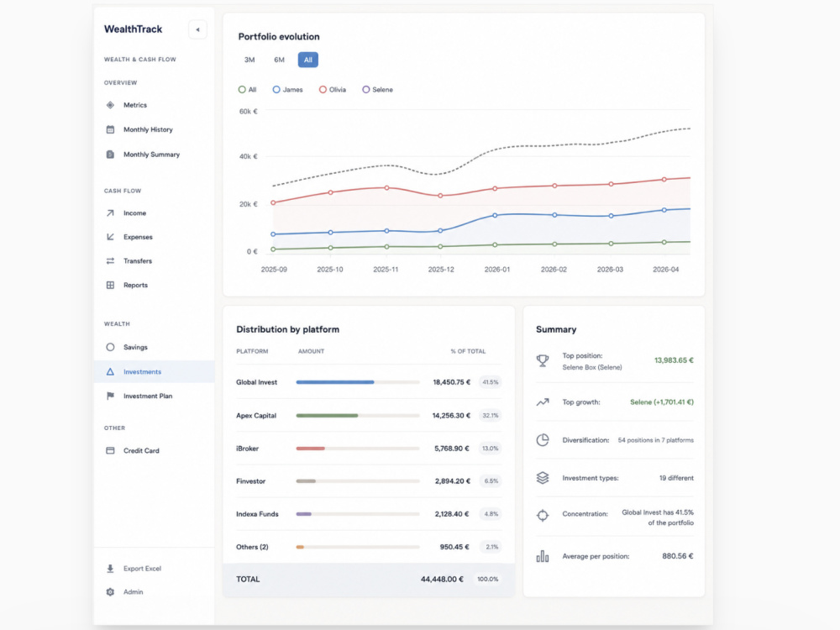Click the Top position trophy icon
Screen dimensions: 840x630
coord(543,361)
